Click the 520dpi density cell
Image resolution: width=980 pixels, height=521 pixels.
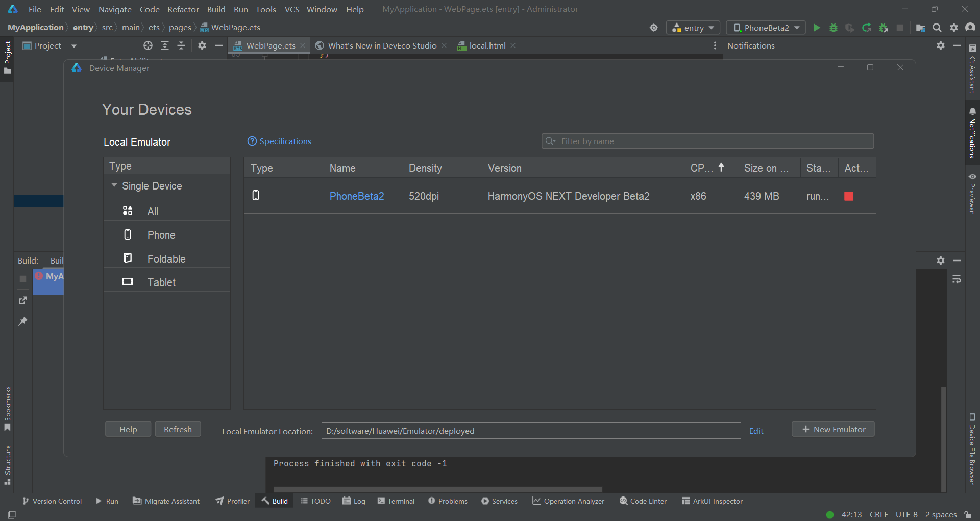pyautogui.click(x=424, y=196)
